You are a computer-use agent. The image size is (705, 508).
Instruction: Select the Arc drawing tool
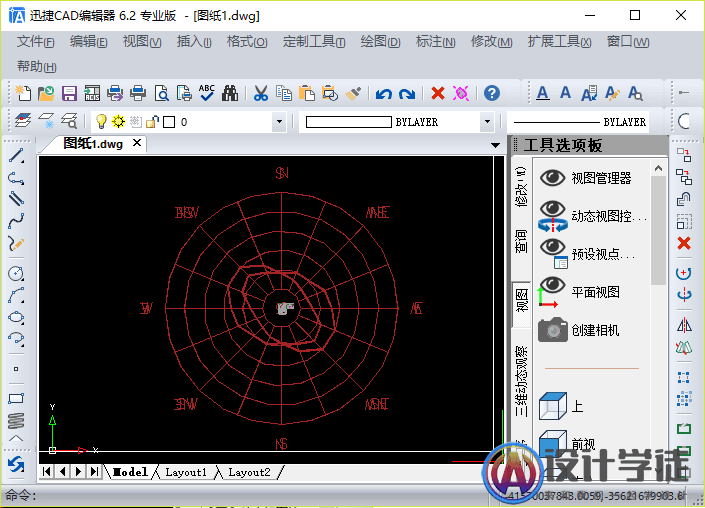pos(16,295)
